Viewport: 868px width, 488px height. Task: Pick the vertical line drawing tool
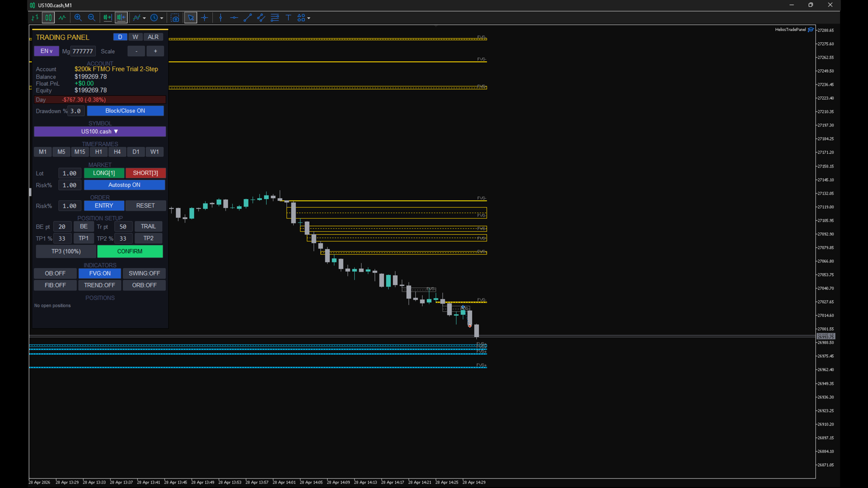pyautogui.click(x=220, y=18)
